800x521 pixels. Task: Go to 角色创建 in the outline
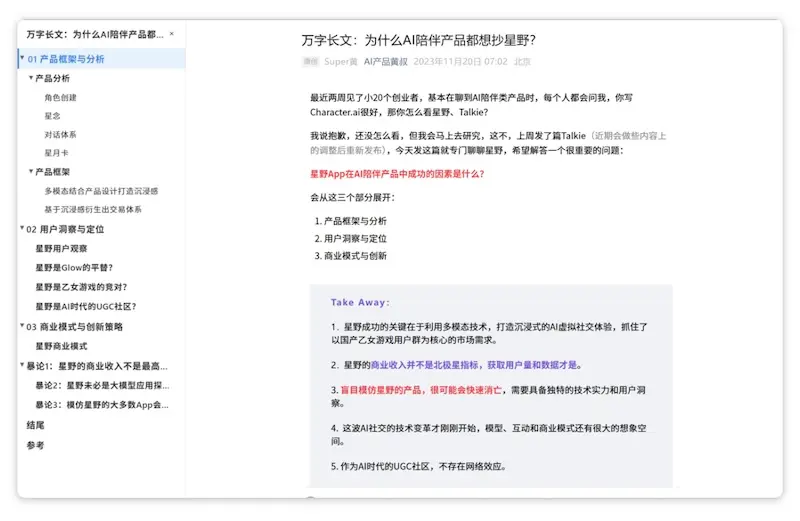[x=60, y=97]
